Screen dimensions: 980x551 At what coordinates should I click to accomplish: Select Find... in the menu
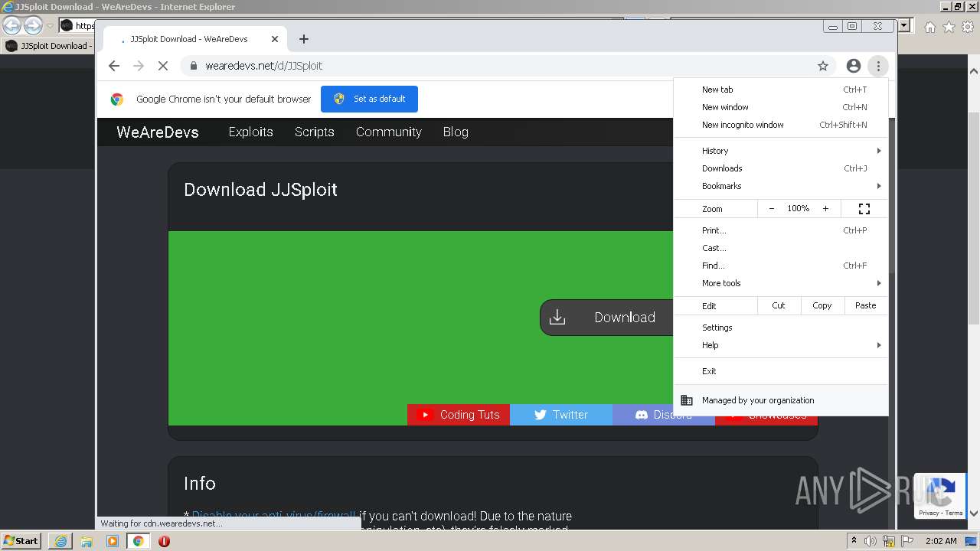tap(781, 266)
